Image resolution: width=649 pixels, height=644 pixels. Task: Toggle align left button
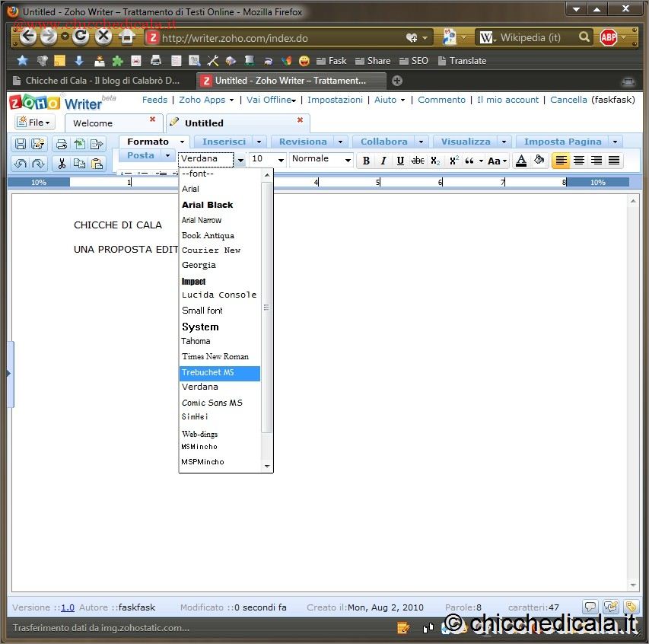pos(561,161)
